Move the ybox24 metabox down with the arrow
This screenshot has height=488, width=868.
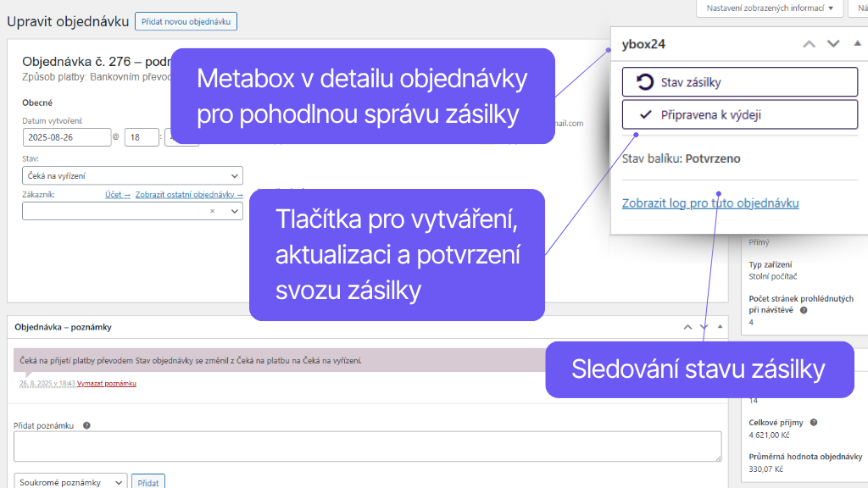(832, 42)
